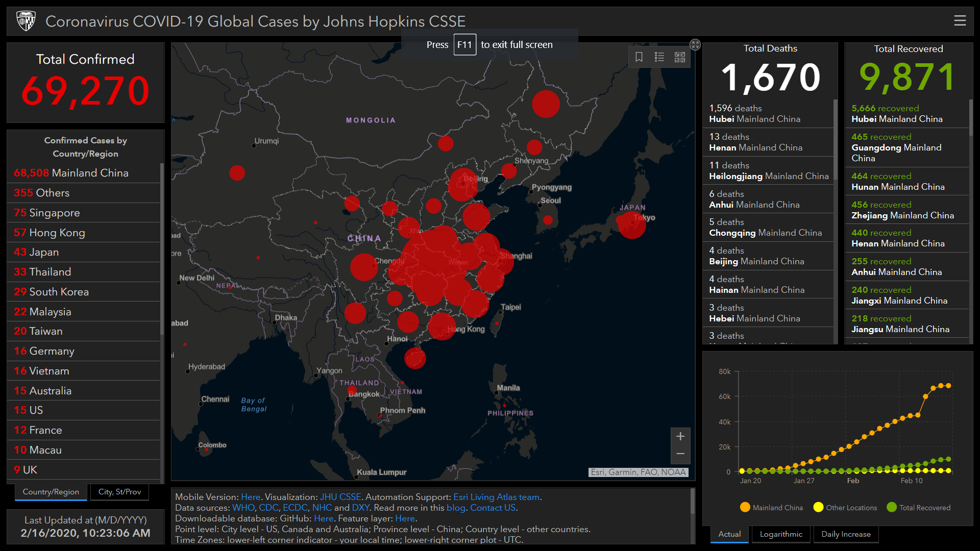
Task: Open the map bookmarks icon
Action: point(639,57)
